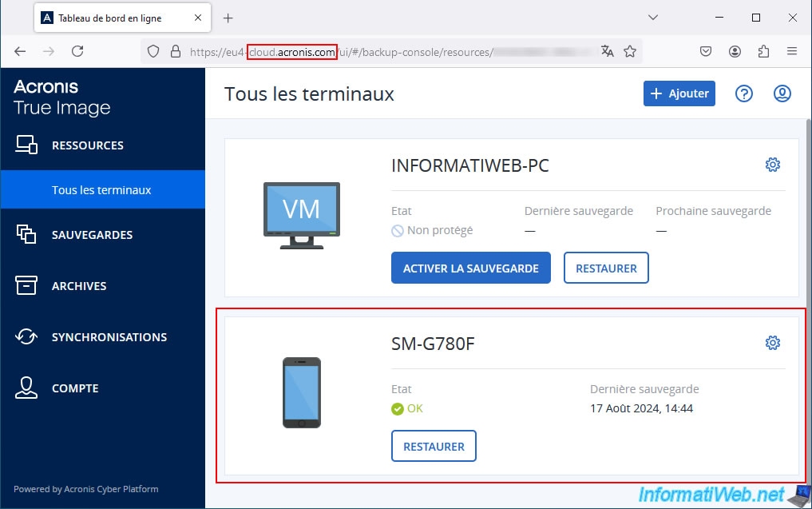Viewport: 812px width, 509px height.
Task: Open the ARCHIVES section
Action: (x=102, y=285)
